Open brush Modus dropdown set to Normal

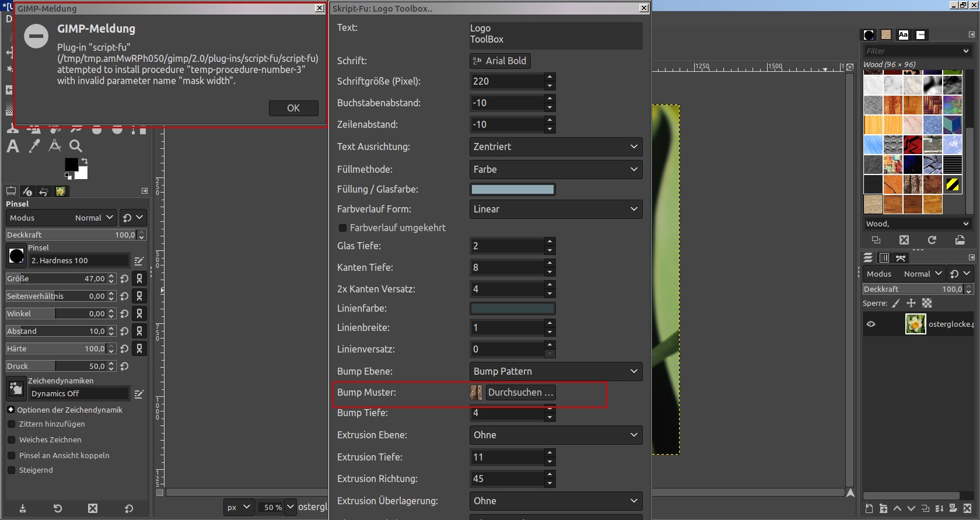[61, 218]
